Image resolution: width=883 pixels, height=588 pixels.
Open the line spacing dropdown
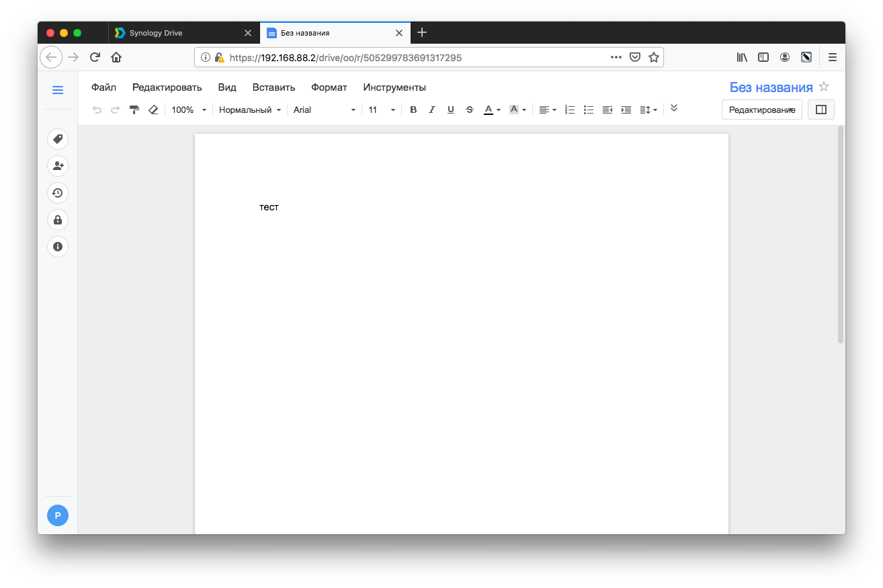[x=648, y=110]
